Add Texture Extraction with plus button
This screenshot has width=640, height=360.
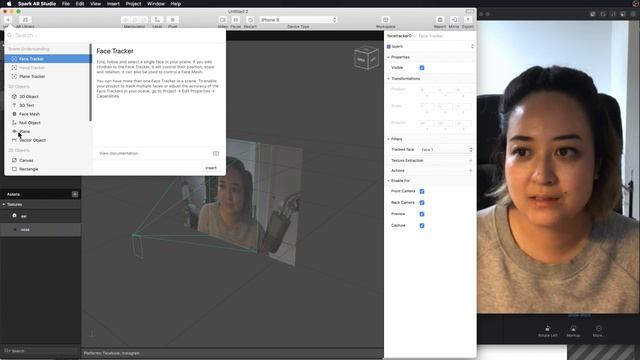point(471,161)
